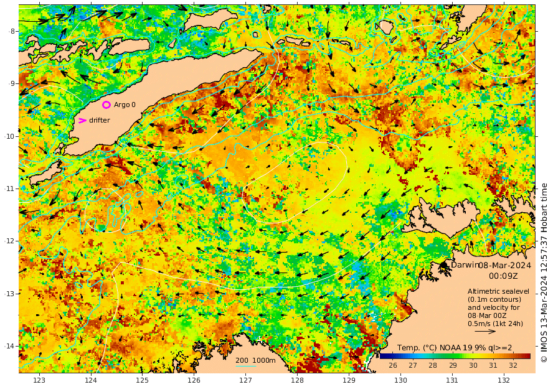Click longitude axis label 128
This screenshot has height=392, width=548.
click(298, 380)
